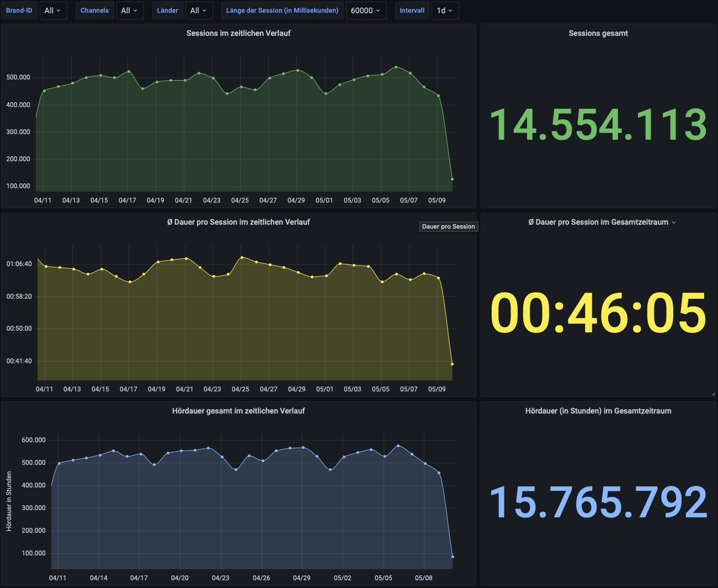Viewport: 718px width, 588px height.
Task: Click the average duration value 00:46:05
Action: (x=598, y=314)
